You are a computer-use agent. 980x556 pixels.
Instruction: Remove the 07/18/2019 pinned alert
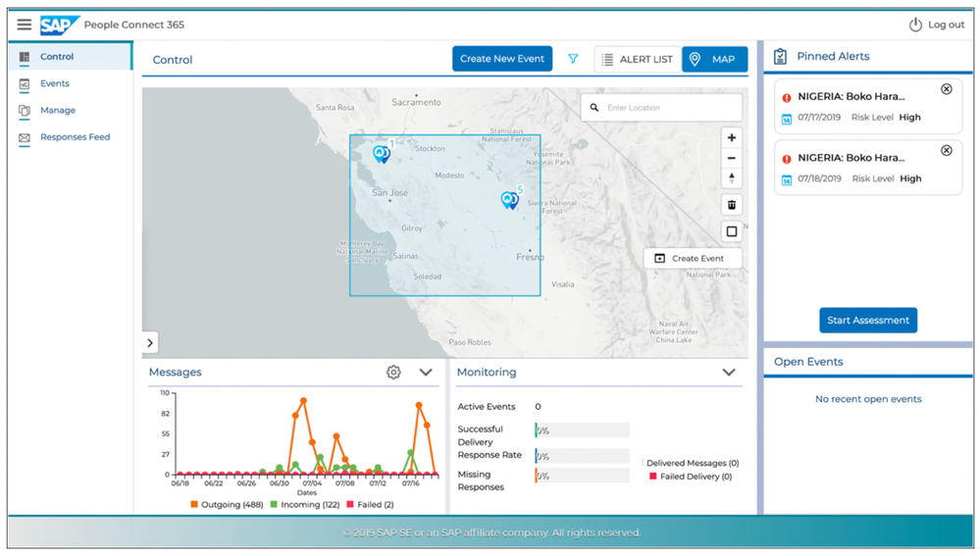point(947,151)
